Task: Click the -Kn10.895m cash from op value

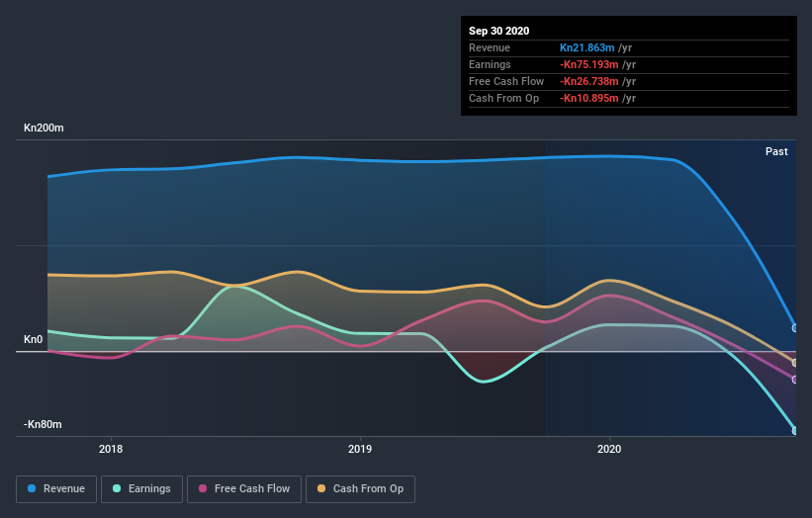Action: [588, 98]
